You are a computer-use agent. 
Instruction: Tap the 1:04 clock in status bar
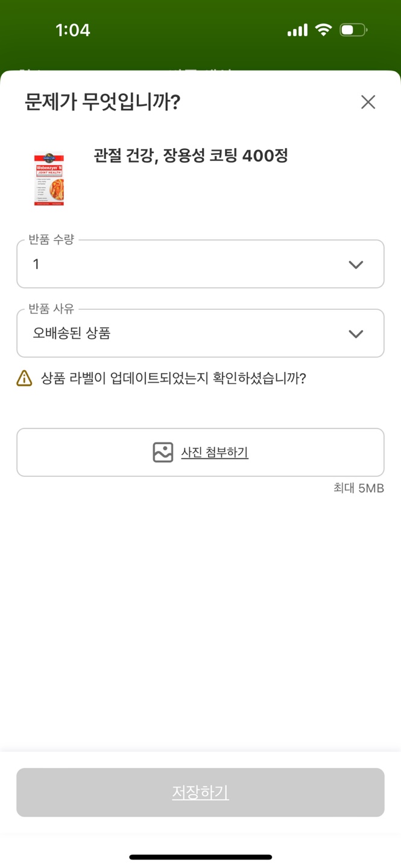click(x=72, y=30)
